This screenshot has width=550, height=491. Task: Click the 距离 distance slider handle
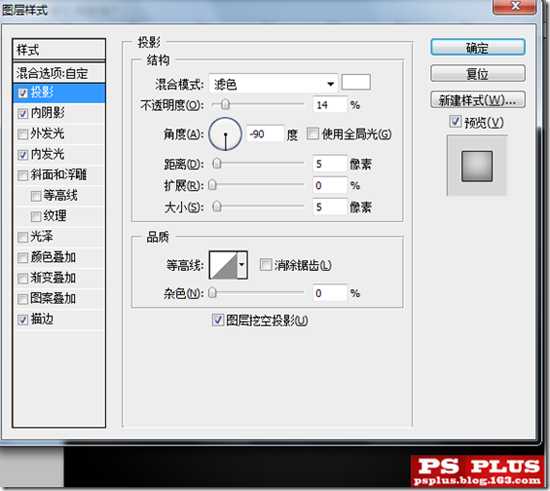click(217, 163)
